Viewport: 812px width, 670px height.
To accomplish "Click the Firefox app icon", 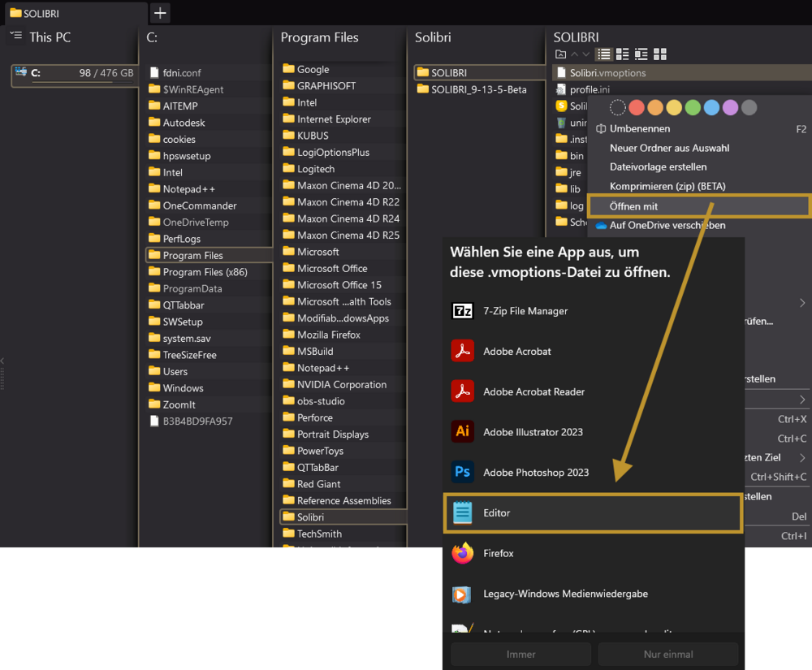I will click(463, 553).
